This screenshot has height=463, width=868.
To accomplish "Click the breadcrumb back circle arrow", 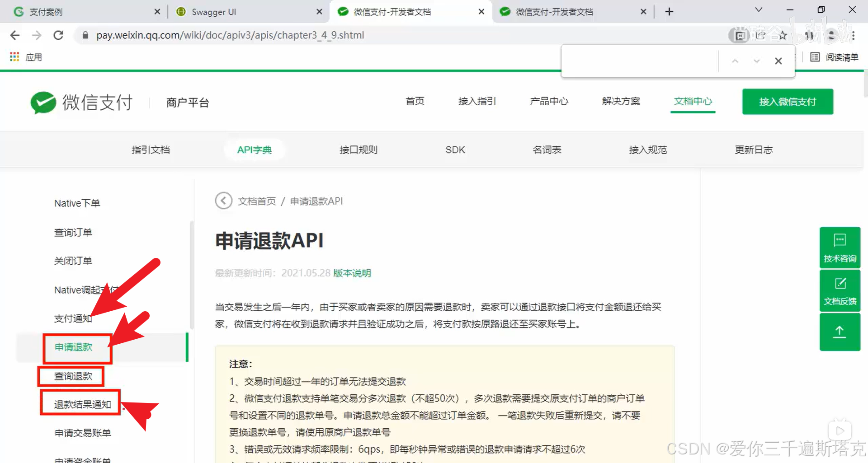I will (223, 201).
